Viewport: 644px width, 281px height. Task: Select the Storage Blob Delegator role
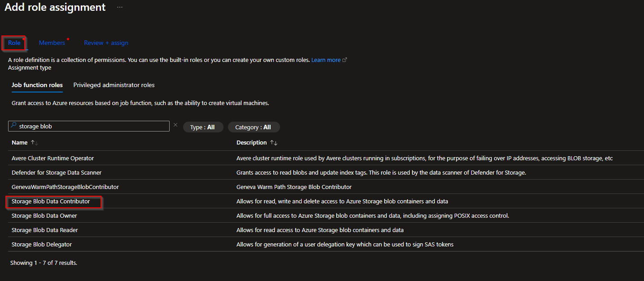pos(41,244)
